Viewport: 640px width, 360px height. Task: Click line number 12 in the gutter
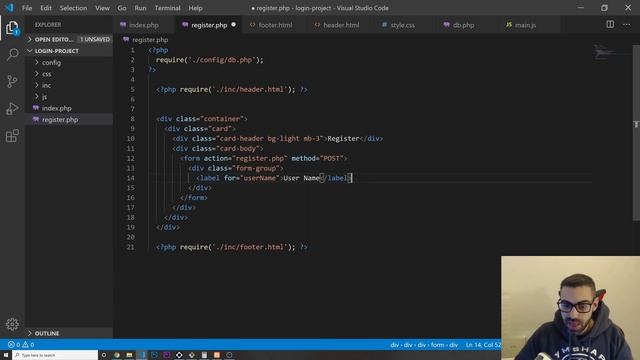click(x=130, y=158)
